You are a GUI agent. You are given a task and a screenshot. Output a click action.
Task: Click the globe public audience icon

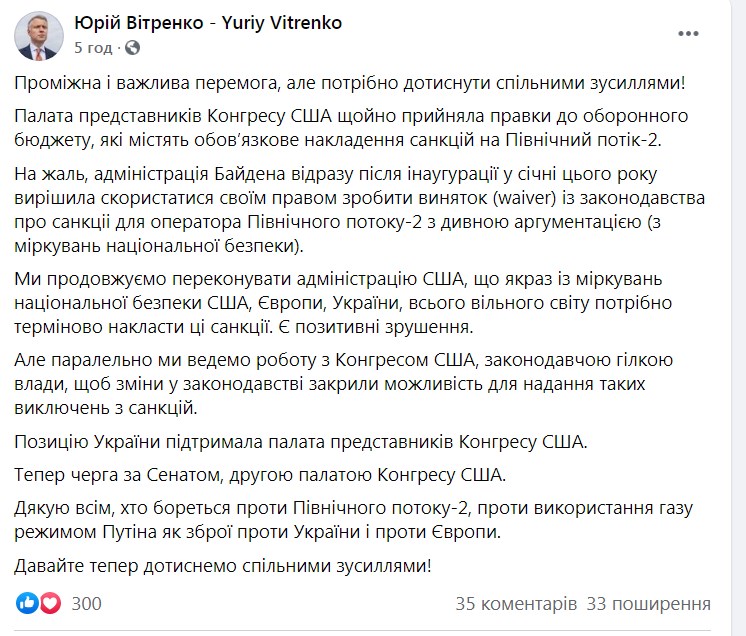pyautogui.click(x=132, y=48)
